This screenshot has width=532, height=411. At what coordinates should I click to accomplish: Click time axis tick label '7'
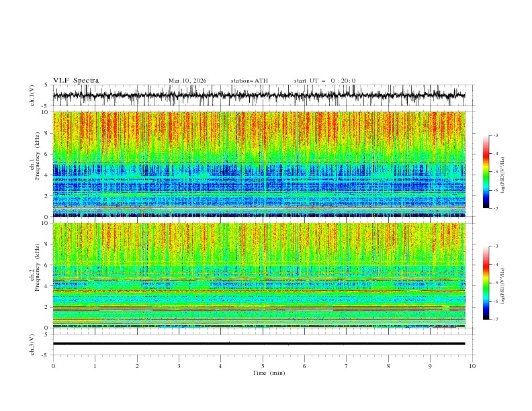coord(347,366)
